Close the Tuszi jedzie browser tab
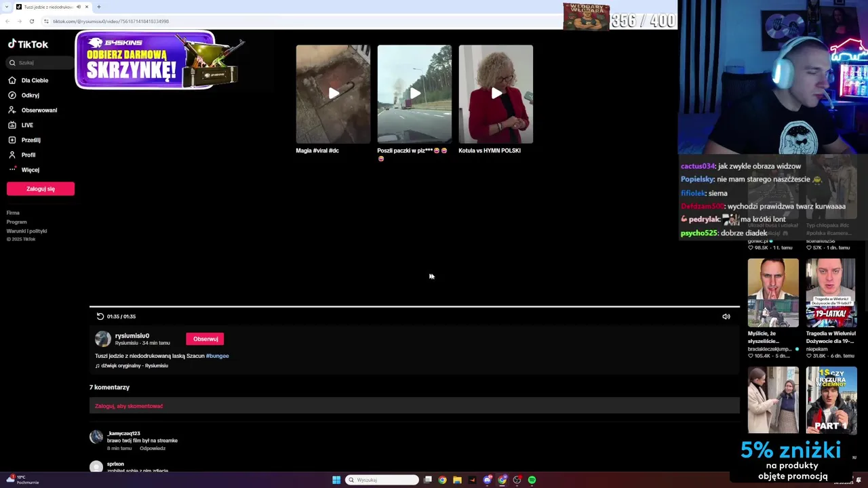The image size is (868, 488). click(86, 7)
